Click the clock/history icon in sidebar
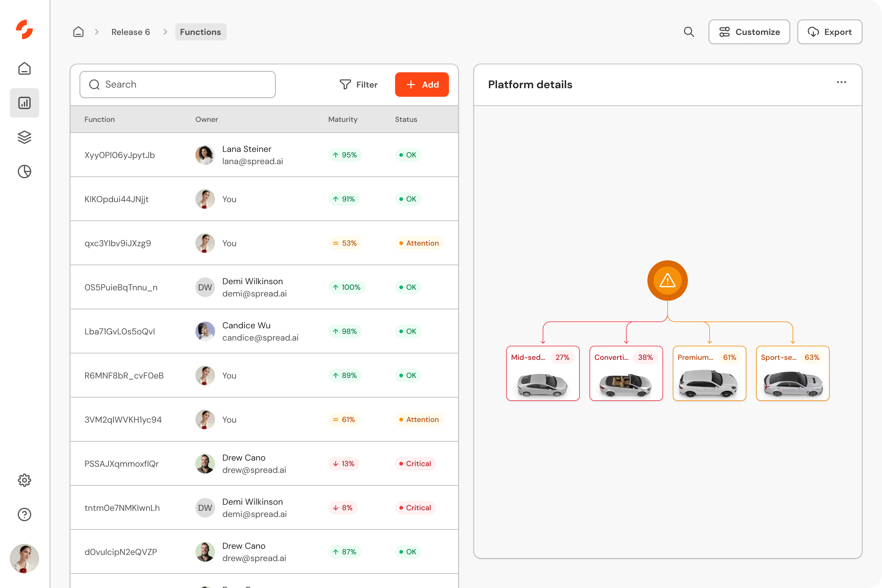 pos(24,171)
